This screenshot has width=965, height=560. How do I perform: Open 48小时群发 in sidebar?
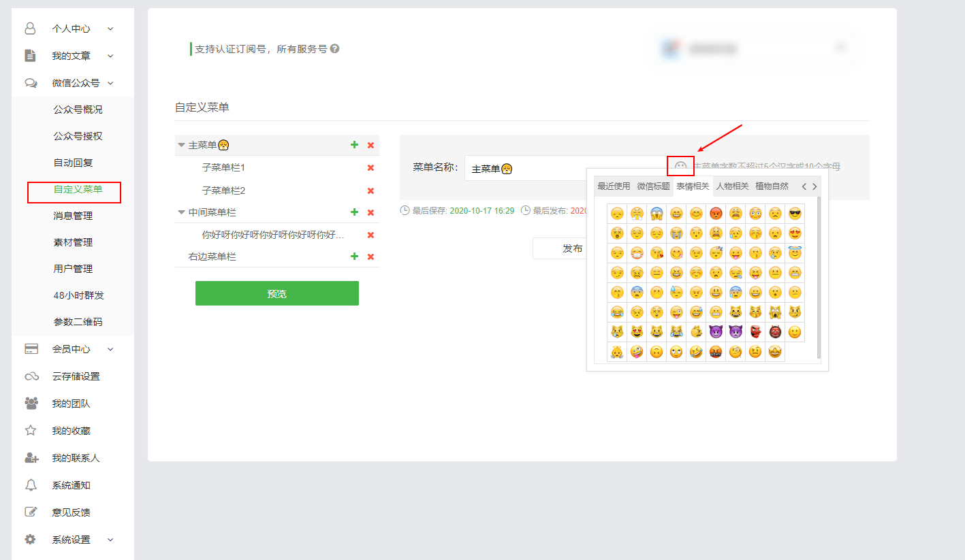[x=78, y=295]
